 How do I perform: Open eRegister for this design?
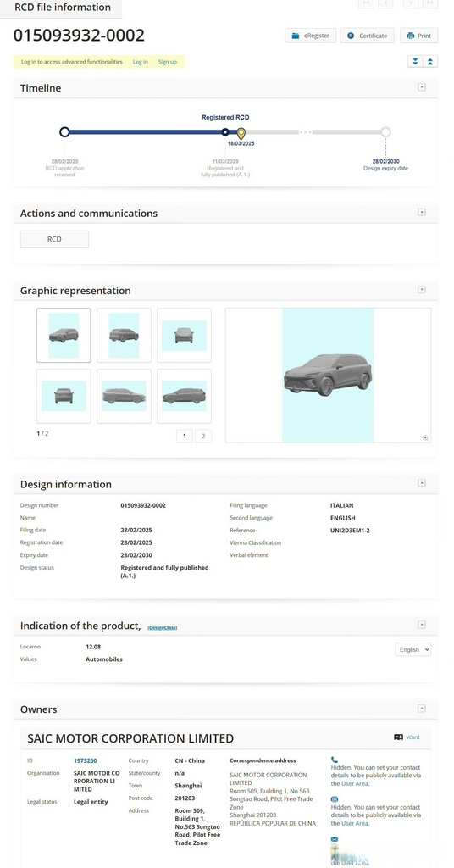(x=310, y=36)
